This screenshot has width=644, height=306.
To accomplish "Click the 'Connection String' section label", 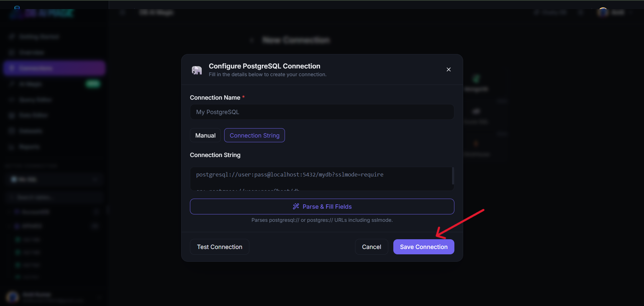I will 215,155.
